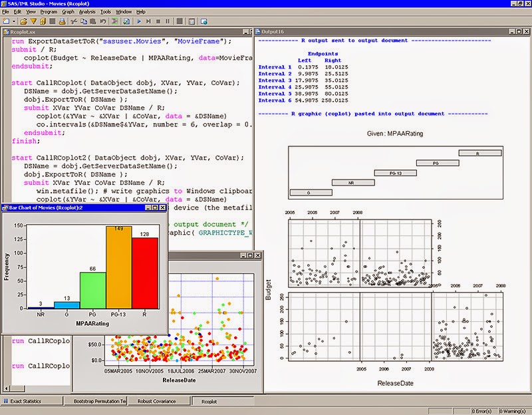Viewport: 532px width, 415px height.
Task: Click the Cut scissors icon
Action: [x=74, y=21]
